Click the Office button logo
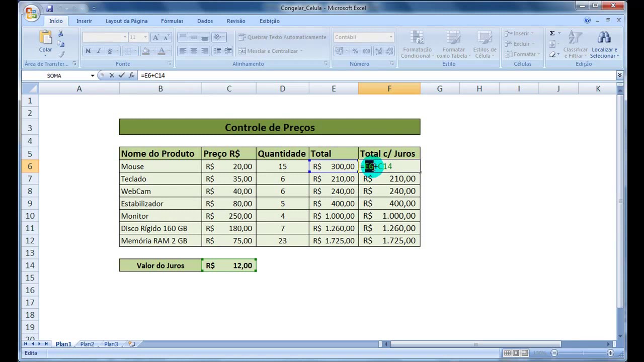The width and height of the screenshot is (644, 362). [x=31, y=12]
